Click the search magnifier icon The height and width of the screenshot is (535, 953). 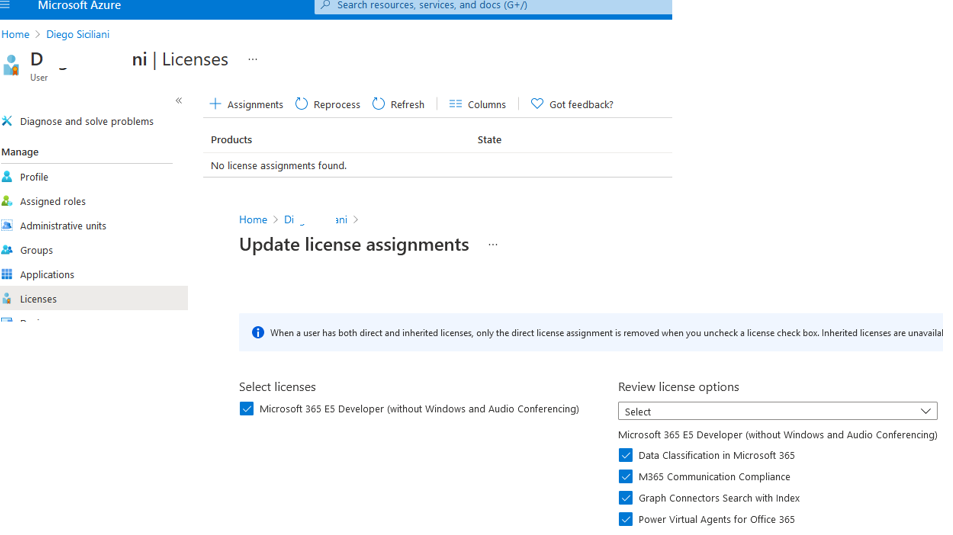(x=326, y=5)
